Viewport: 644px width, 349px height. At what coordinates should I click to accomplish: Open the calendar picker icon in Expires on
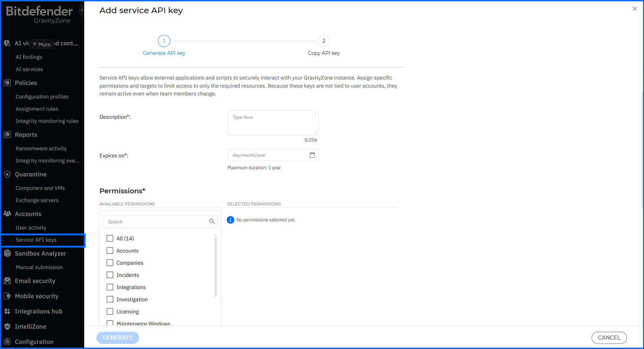tap(312, 155)
